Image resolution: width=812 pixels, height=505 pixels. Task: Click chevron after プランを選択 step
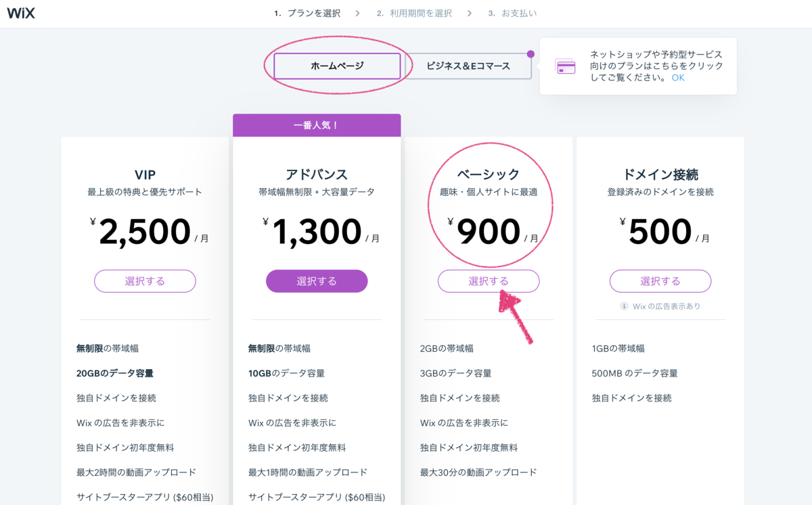[357, 14]
